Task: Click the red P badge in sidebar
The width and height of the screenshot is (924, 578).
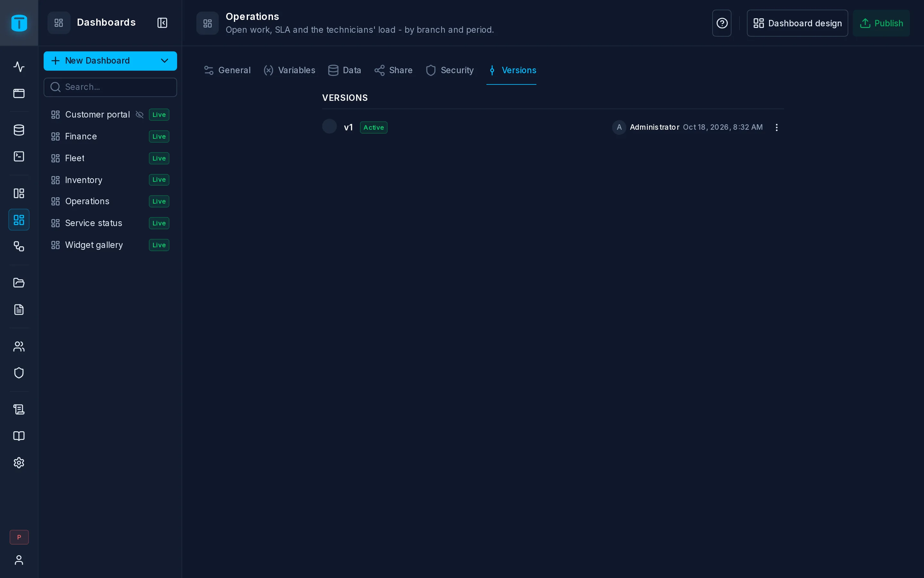Action: (x=19, y=537)
